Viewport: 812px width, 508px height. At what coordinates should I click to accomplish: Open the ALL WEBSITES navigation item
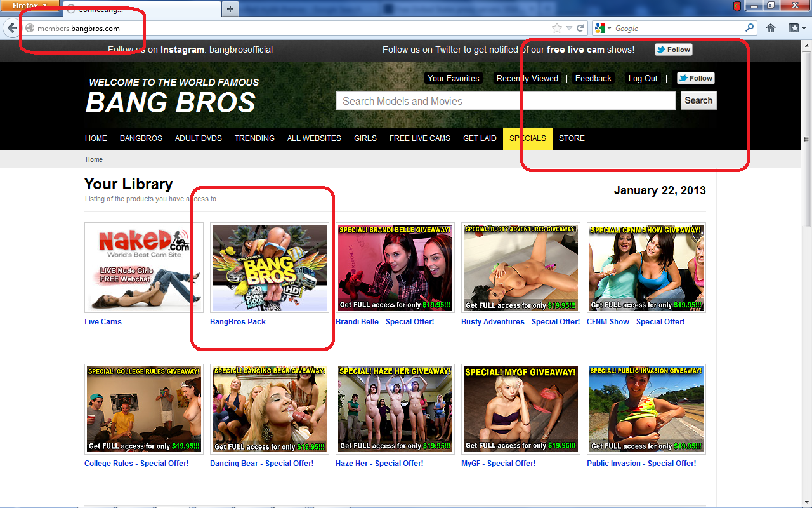coord(314,138)
